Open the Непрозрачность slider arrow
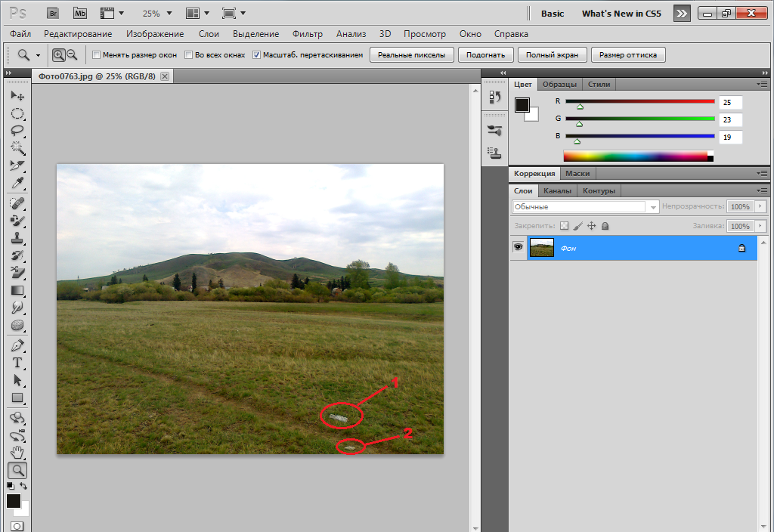Viewport: 774px width, 532px height. (760, 206)
